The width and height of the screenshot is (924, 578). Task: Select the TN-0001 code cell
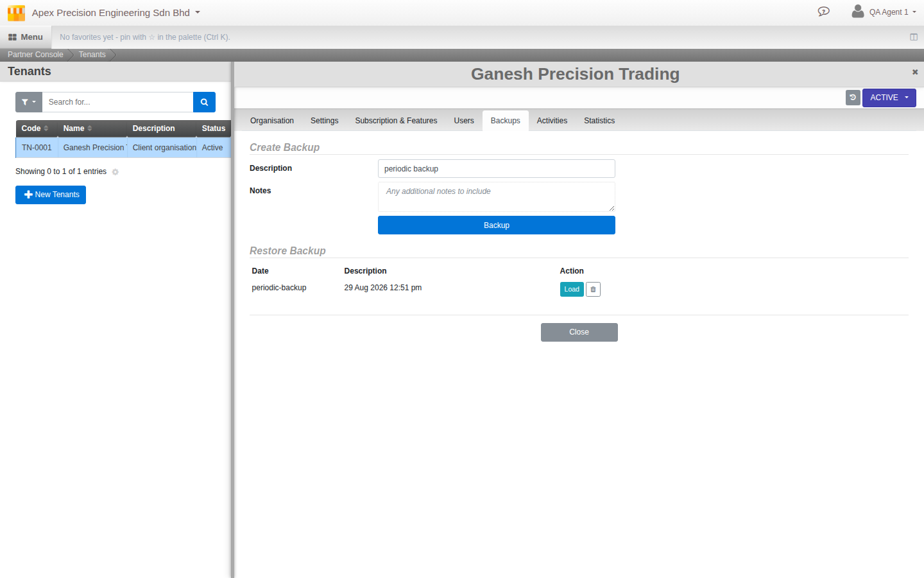tap(37, 148)
